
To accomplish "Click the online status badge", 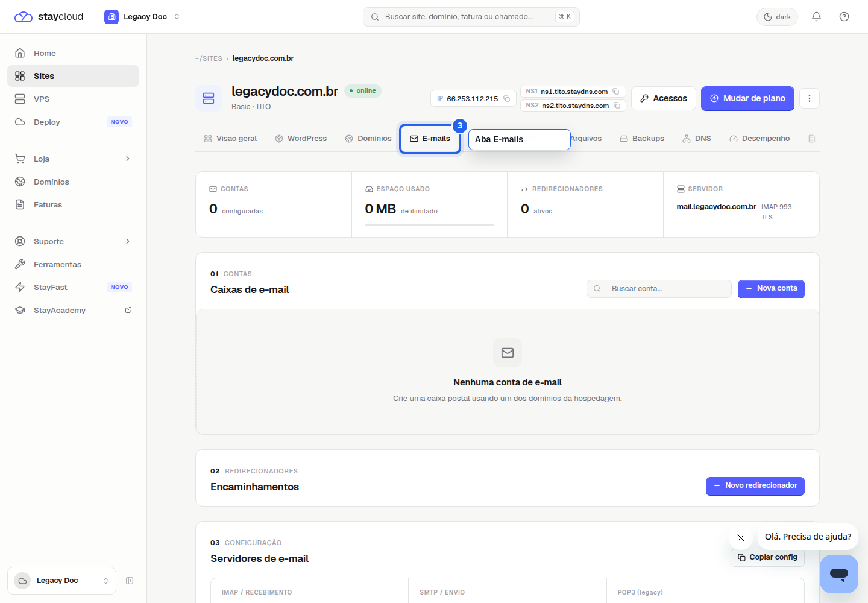I will [363, 91].
